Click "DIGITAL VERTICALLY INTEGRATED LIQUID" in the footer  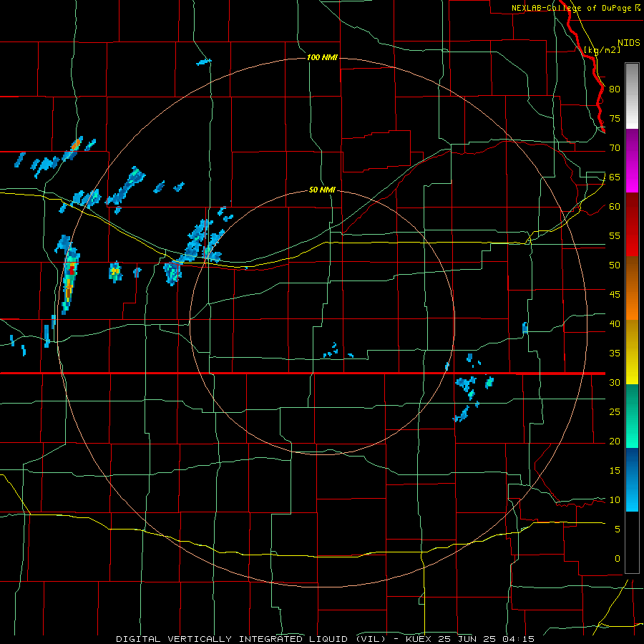point(234,639)
